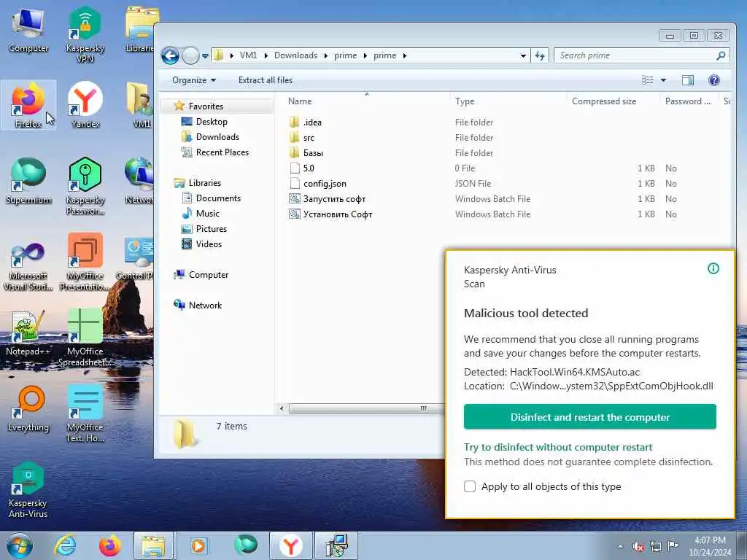Launch the Yandex browser desktop shortcut
This screenshot has width=747, height=560.
85,105
